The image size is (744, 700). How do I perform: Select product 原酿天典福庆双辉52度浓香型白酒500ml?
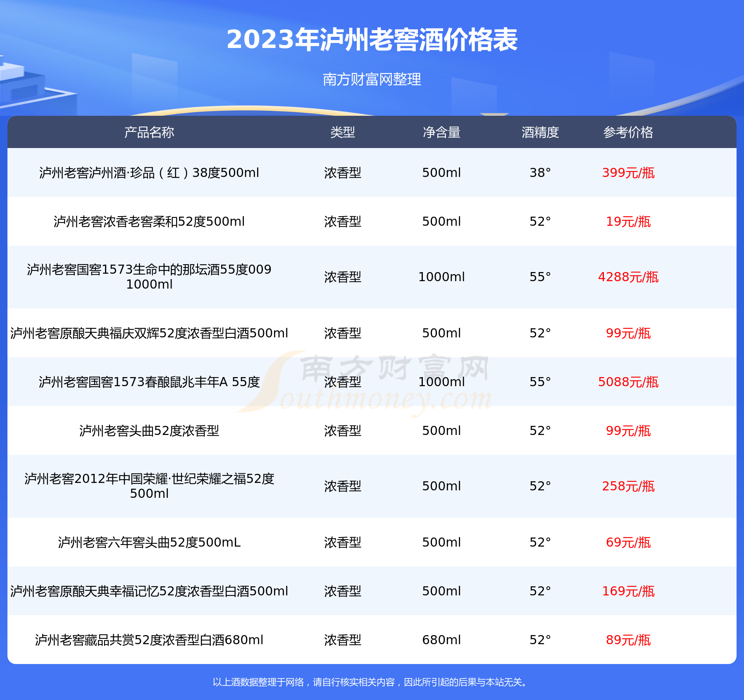tap(149, 333)
